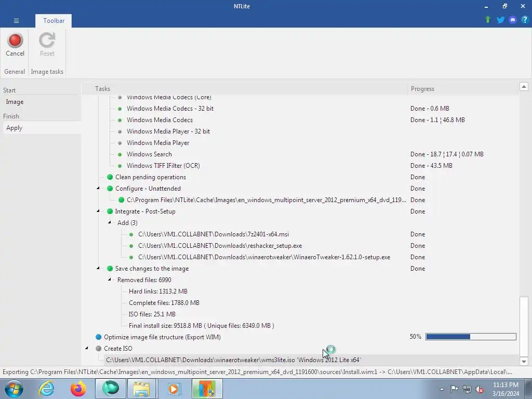Click the 50% export progress bar
Screen dimensions: 532x399
coord(471,337)
